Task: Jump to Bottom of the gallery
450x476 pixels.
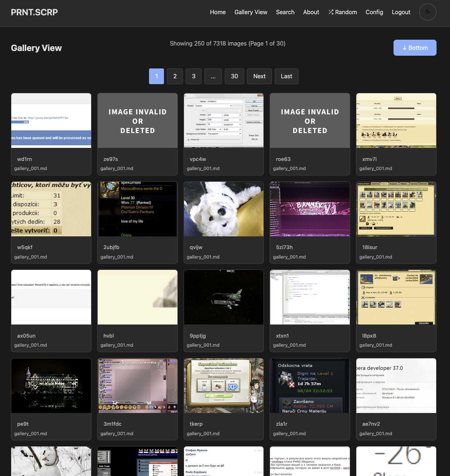Action: click(x=415, y=48)
